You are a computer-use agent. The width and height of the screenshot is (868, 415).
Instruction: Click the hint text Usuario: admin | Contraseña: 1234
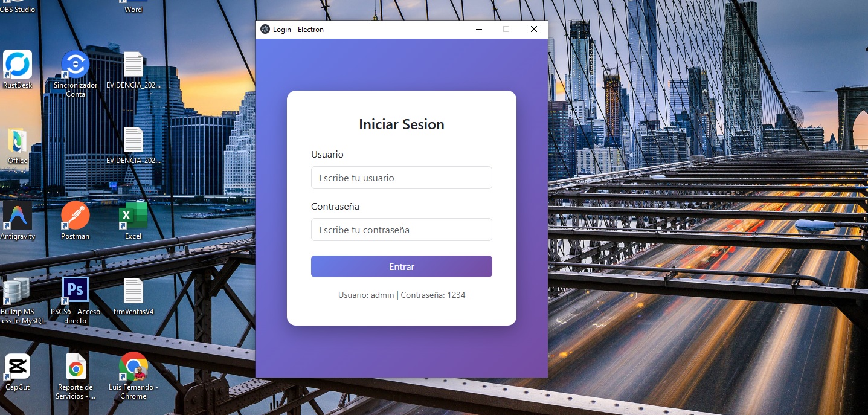402,295
